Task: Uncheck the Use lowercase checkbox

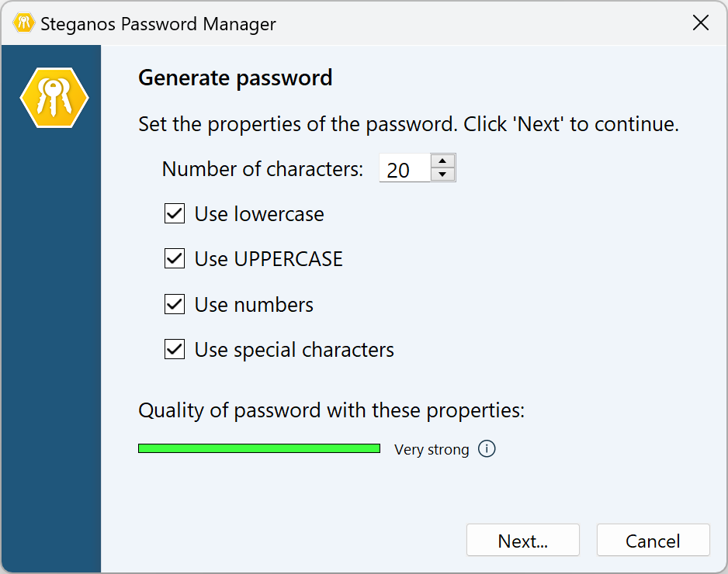Action: pos(175,214)
